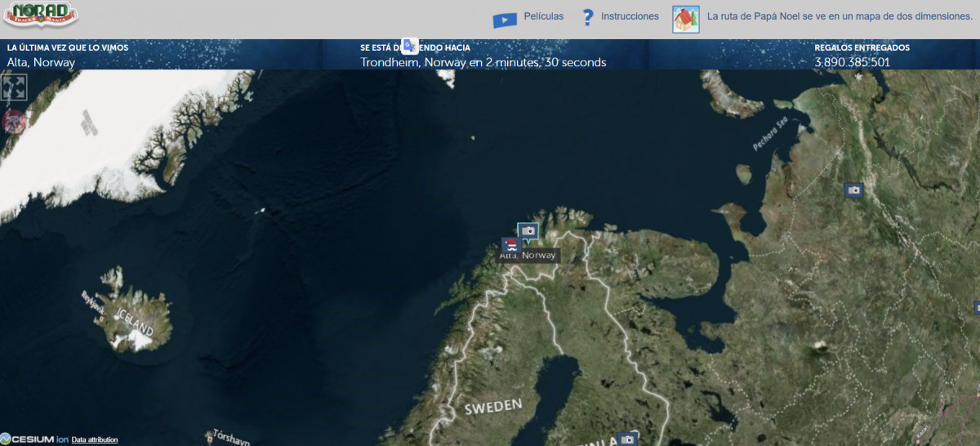This screenshot has height=446, width=980.
Task: Open the camera marker in northern Russia
Action: tap(853, 190)
